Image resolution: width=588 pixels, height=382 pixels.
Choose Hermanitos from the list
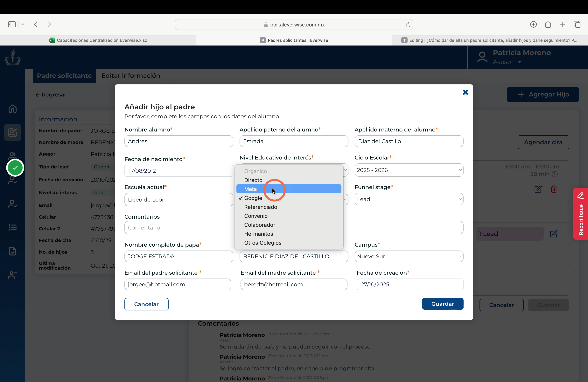click(289, 234)
